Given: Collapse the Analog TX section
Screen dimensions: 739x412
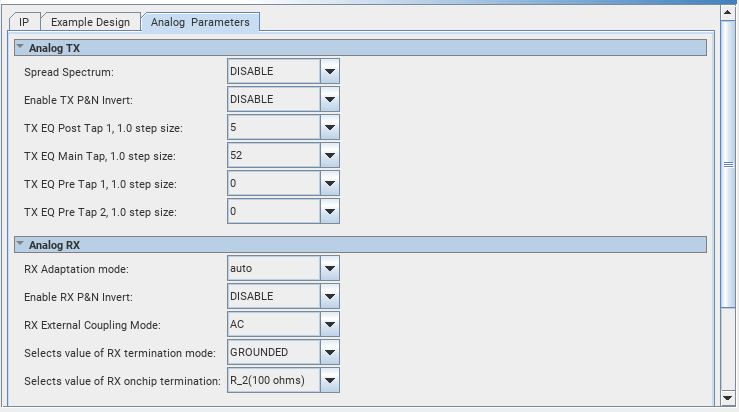Looking at the screenshot, I should point(20,47).
